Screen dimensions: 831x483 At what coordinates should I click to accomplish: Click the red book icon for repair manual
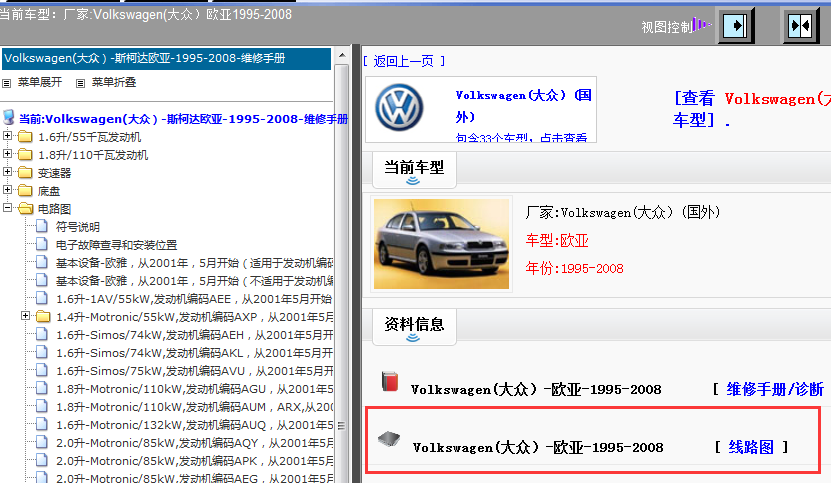(390, 381)
